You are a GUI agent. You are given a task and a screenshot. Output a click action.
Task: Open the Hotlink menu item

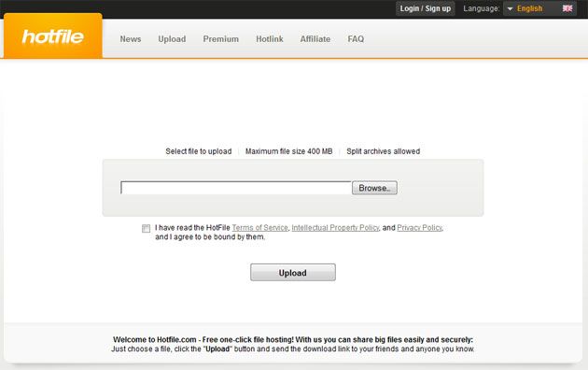click(270, 39)
